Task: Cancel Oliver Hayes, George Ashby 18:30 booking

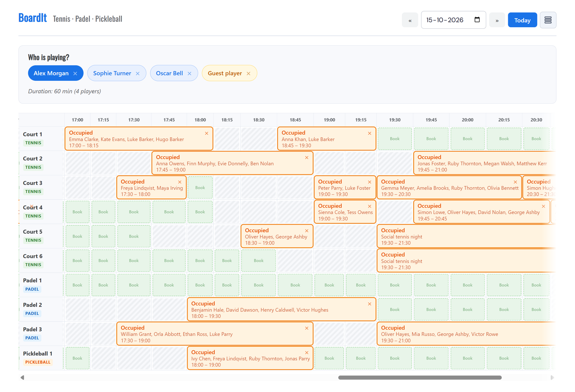Action: [x=307, y=231]
